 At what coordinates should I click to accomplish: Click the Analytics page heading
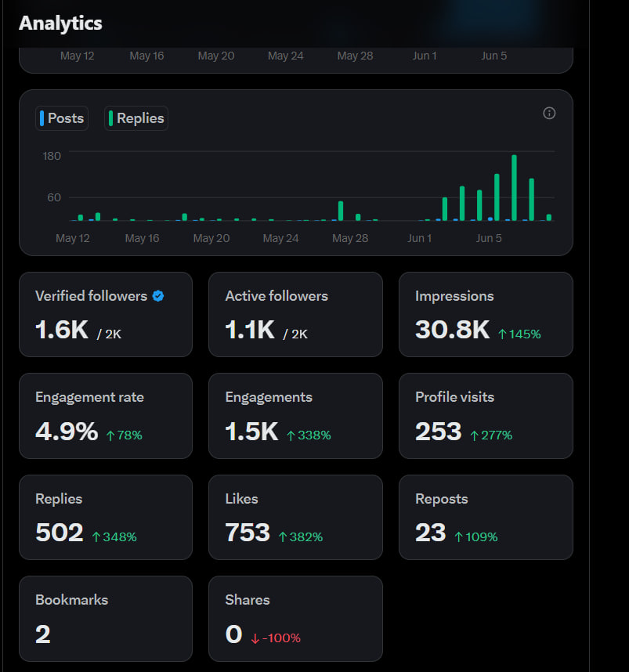(x=60, y=23)
